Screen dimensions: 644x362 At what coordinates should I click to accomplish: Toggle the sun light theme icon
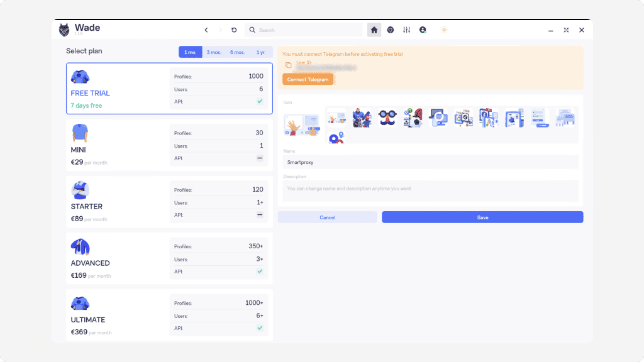pyautogui.click(x=444, y=30)
